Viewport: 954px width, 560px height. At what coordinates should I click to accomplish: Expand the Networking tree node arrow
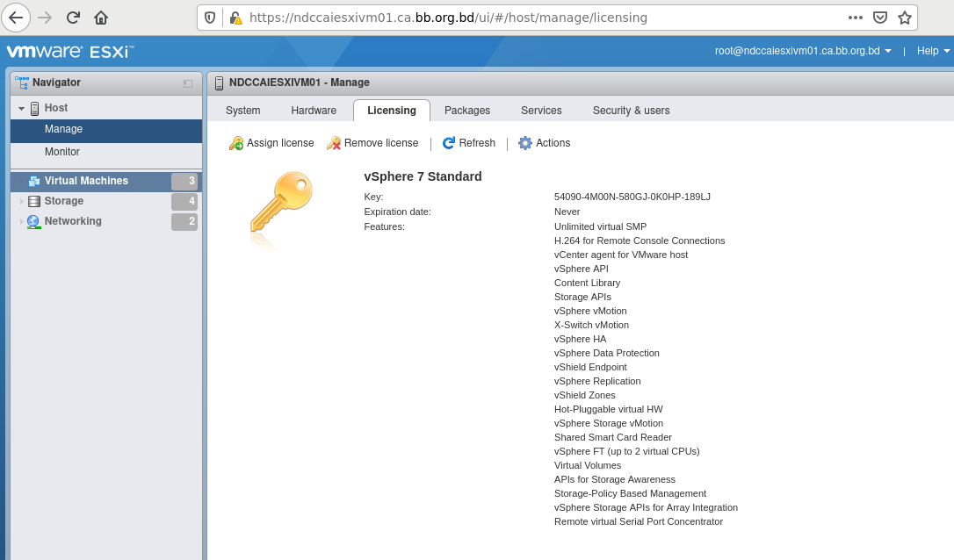[x=21, y=221]
